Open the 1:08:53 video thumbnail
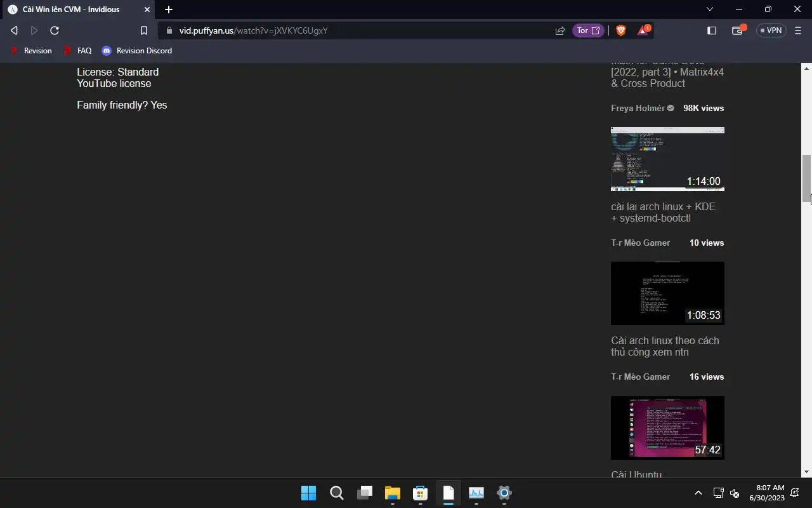 point(667,293)
